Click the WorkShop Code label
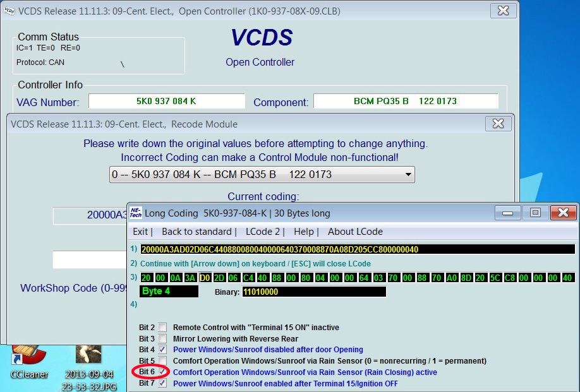Image resolution: width=580 pixels, height=392 pixels. coord(74,288)
